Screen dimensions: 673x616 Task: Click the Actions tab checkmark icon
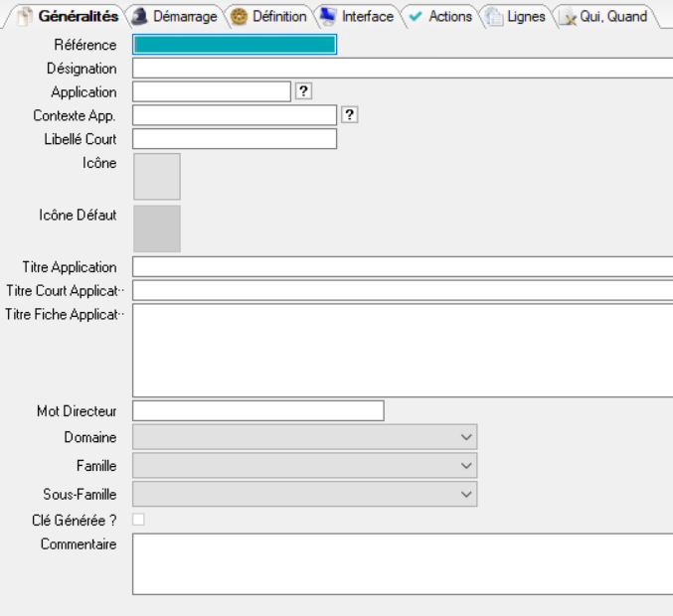tap(416, 17)
